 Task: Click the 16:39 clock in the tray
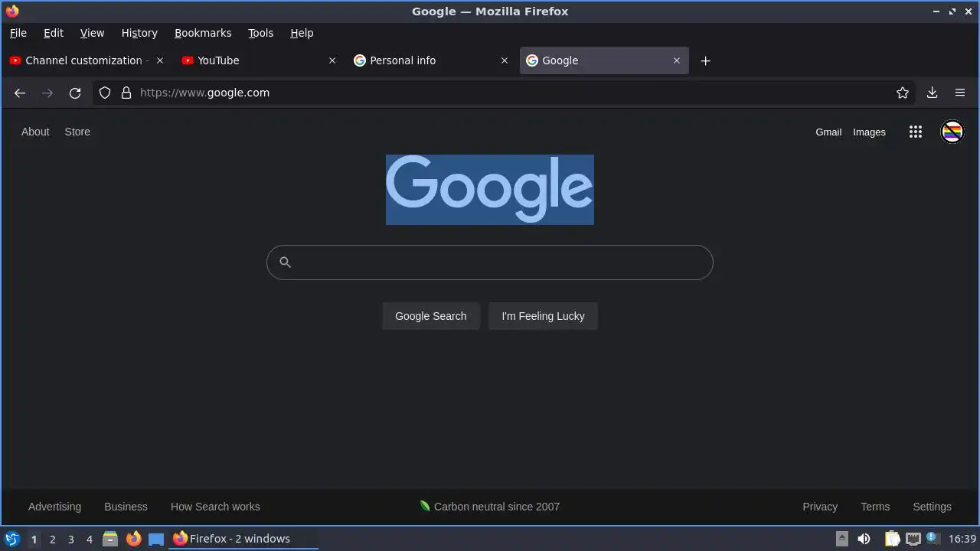coord(962,539)
